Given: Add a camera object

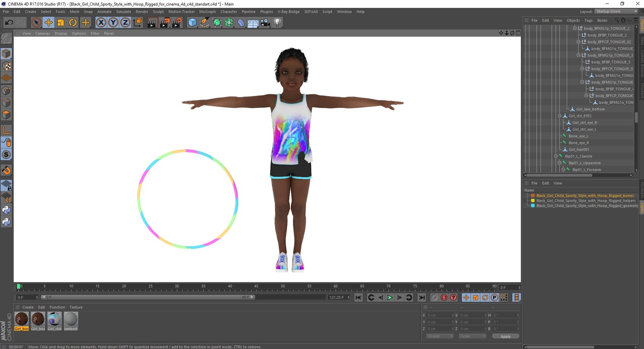Looking at the screenshot, I should pyautogui.click(x=265, y=22).
